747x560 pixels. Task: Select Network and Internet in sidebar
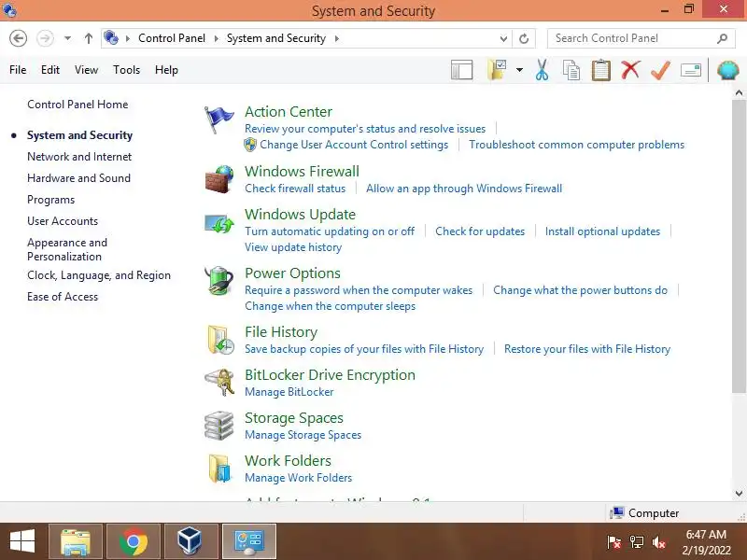[x=79, y=157]
